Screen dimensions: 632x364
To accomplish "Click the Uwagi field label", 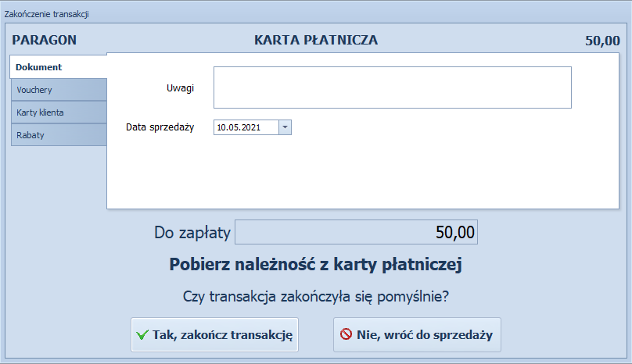I will [180, 87].
